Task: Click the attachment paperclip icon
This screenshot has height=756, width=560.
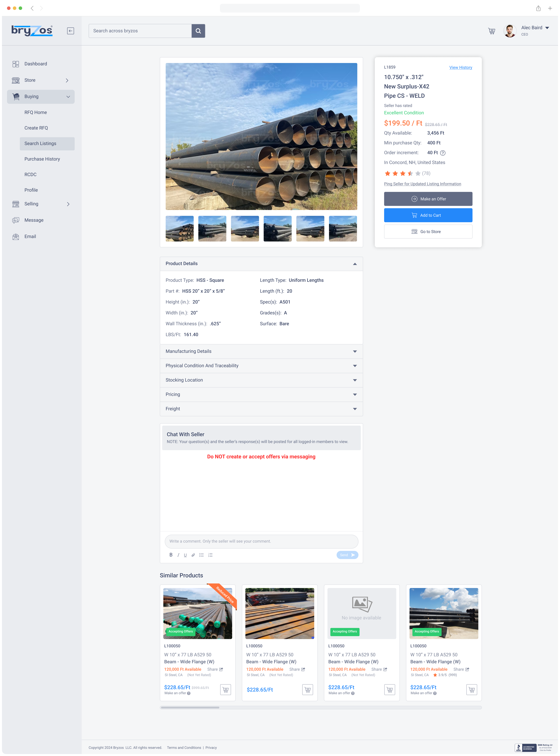Action: click(193, 555)
